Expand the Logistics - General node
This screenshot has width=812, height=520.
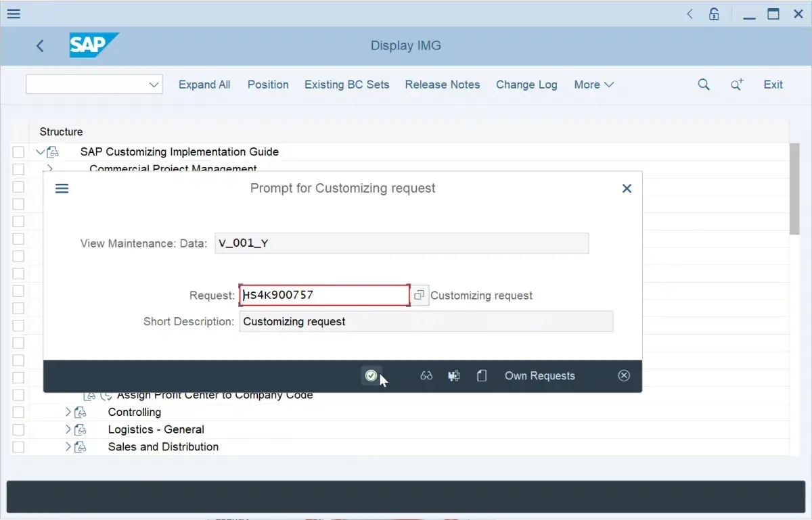click(x=68, y=429)
